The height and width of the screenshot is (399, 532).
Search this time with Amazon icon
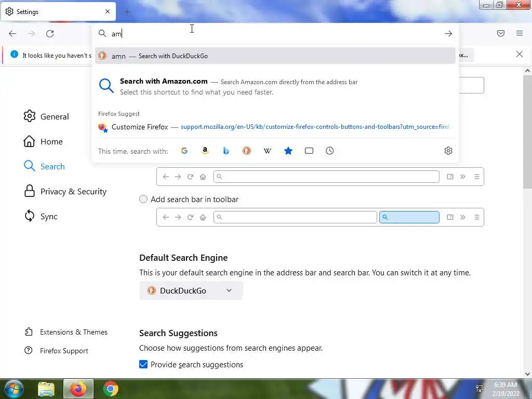pos(205,151)
